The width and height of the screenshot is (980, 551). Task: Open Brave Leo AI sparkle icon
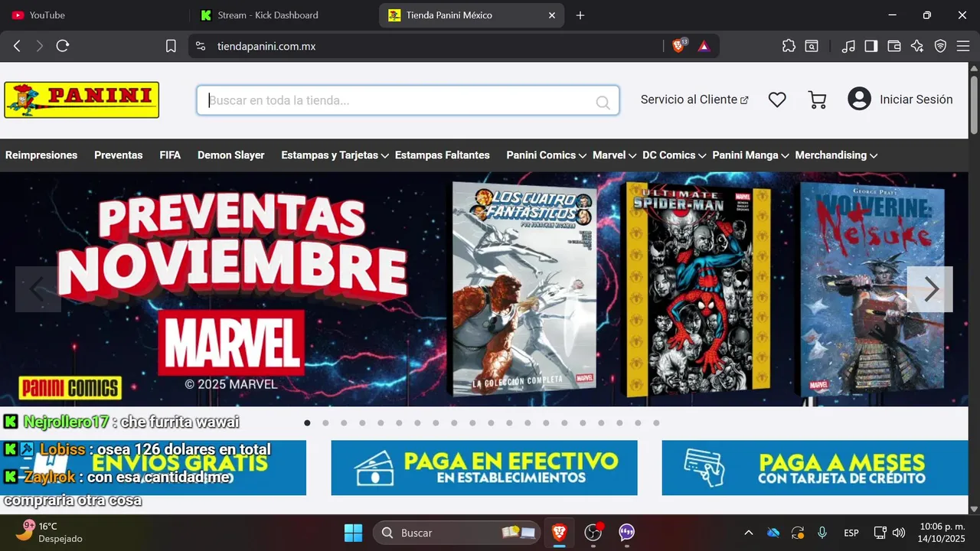[917, 46]
